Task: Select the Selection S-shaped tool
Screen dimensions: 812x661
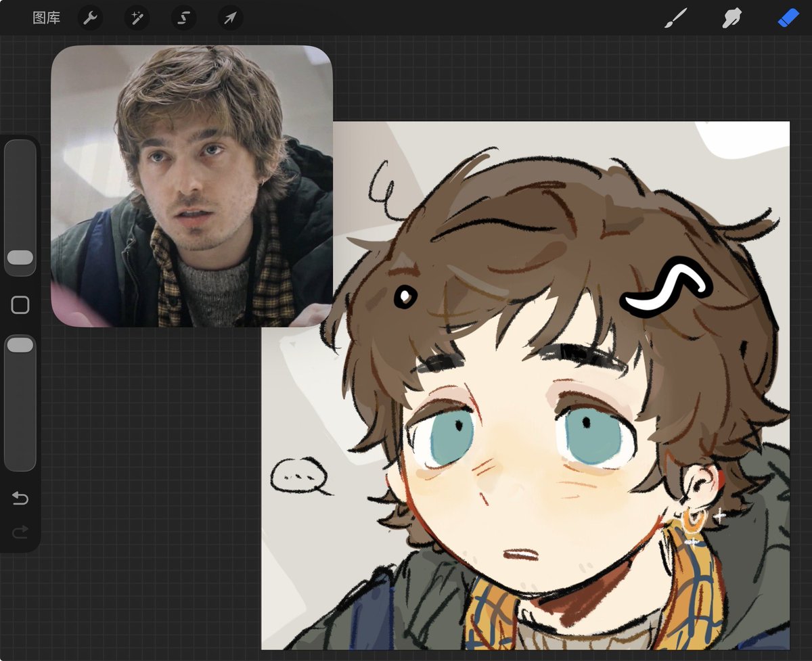Action: coord(183,18)
